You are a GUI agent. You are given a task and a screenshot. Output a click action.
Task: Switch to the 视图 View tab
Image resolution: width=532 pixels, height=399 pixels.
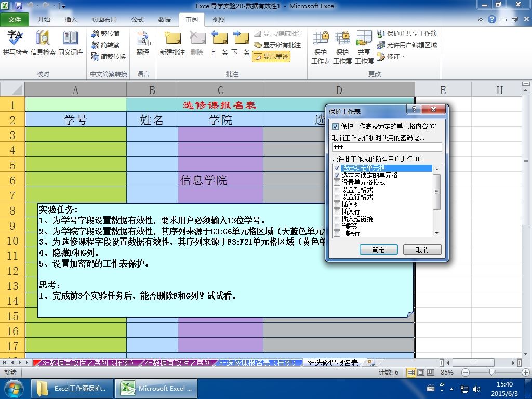219,20
